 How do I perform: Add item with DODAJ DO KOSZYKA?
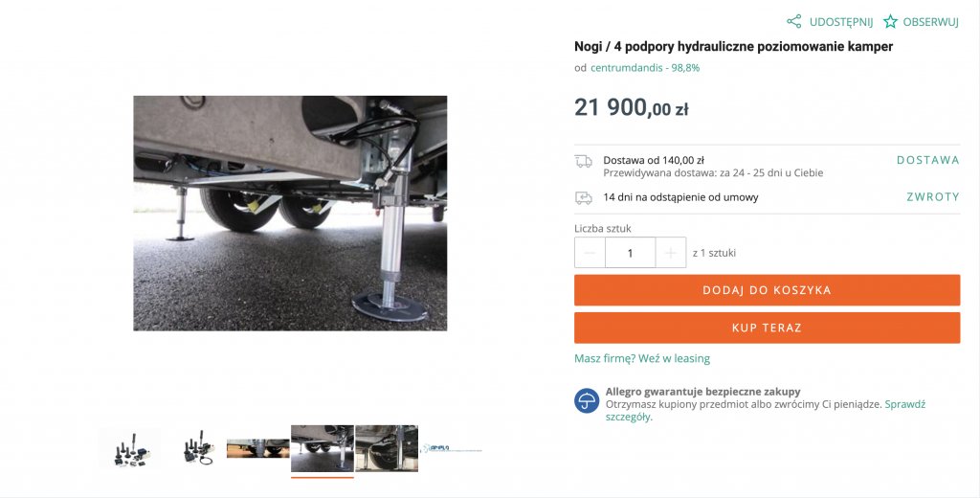(x=767, y=290)
